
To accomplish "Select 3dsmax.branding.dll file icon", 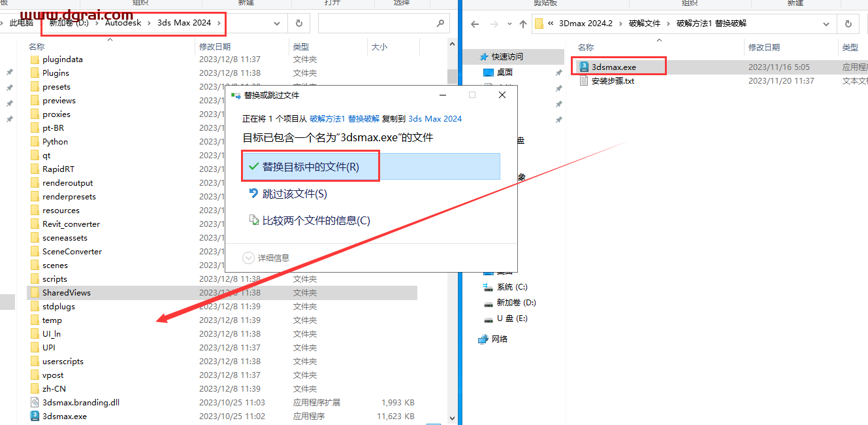I will tap(35, 402).
